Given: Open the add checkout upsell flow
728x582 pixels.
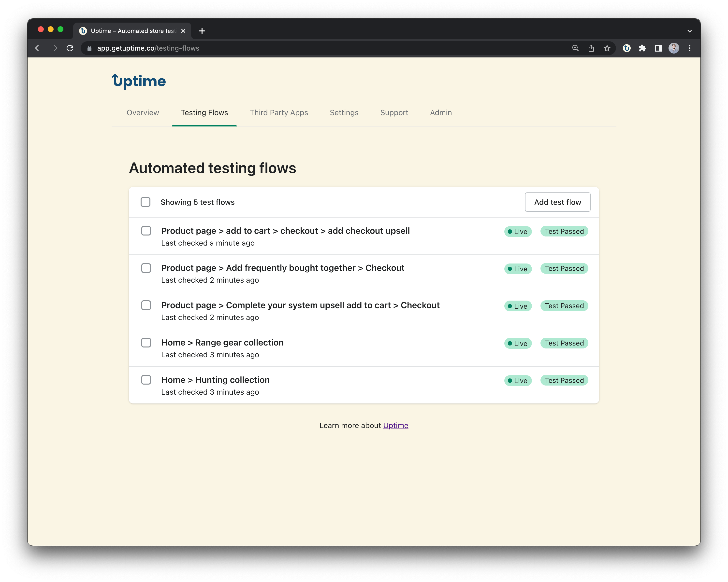Looking at the screenshot, I should pyautogui.click(x=285, y=231).
